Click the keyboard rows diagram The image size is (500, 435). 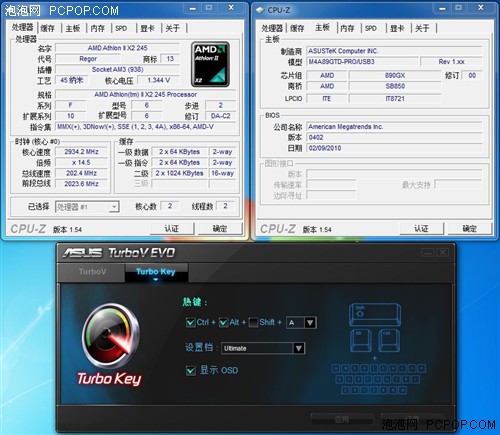pos(378,379)
